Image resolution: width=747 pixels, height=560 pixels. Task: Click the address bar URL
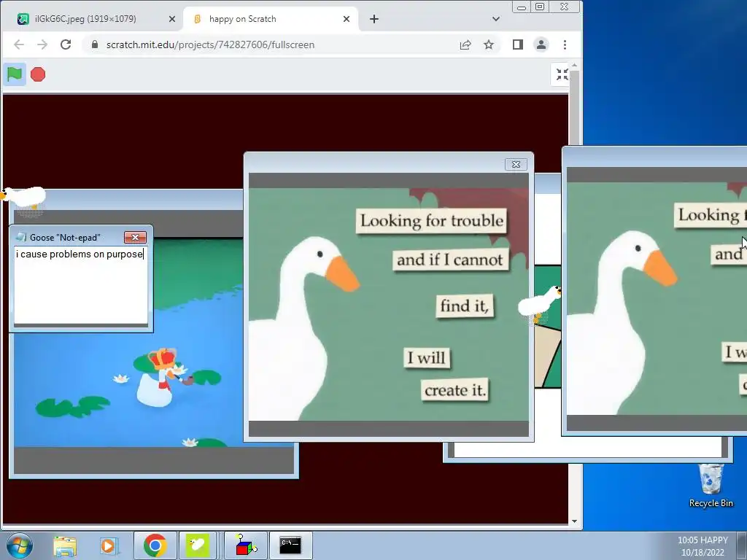pos(210,44)
